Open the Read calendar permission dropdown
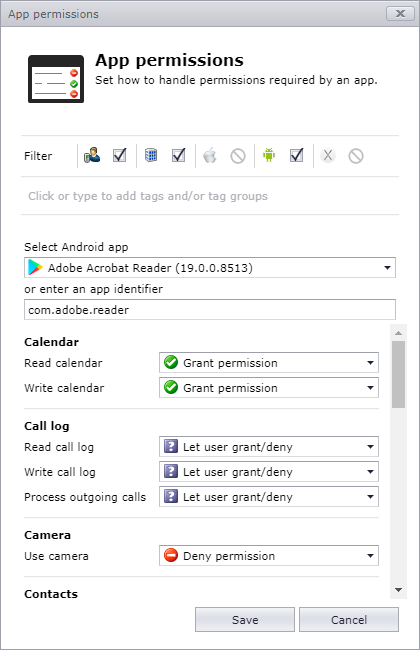420x650 pixels. 269,363
